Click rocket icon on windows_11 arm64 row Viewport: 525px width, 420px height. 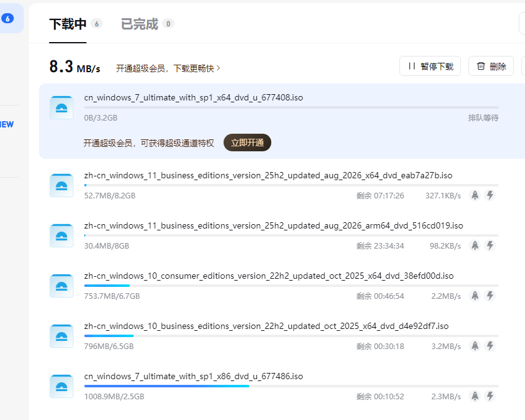pos(475,245)
